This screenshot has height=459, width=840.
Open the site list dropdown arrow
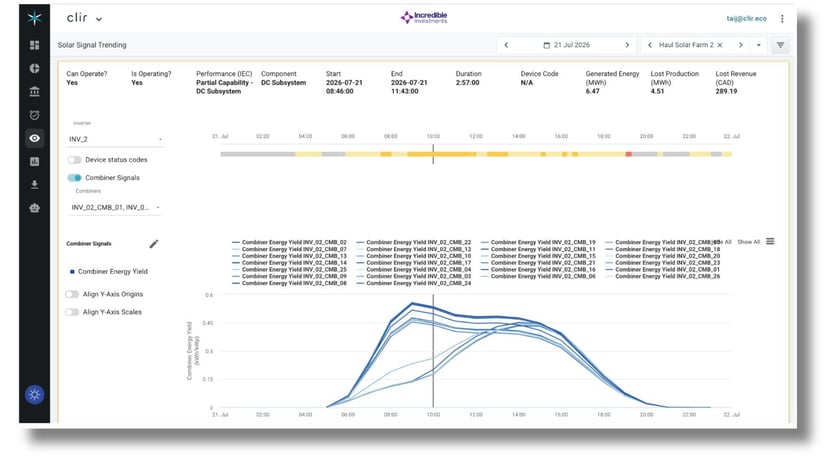click(759, 45)
